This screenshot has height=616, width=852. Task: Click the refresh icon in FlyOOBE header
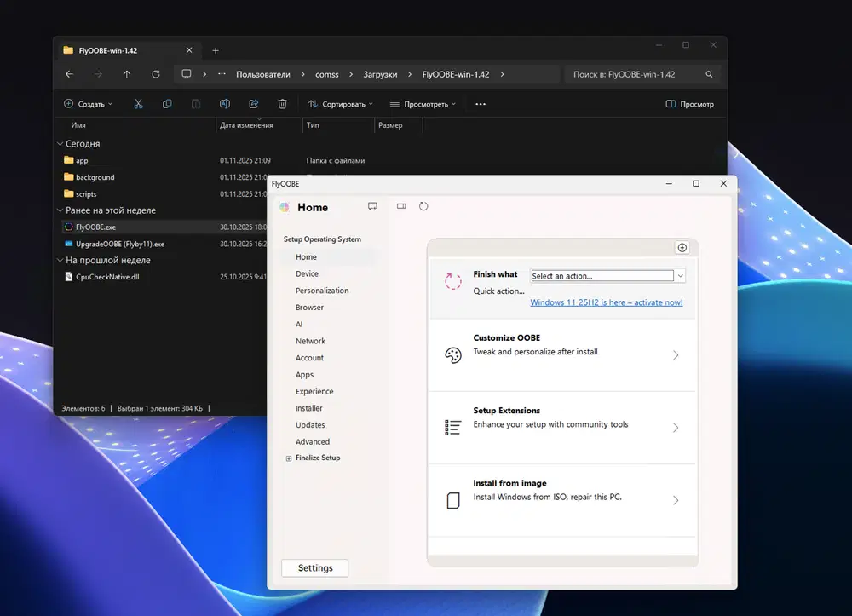tap(423, 206)
